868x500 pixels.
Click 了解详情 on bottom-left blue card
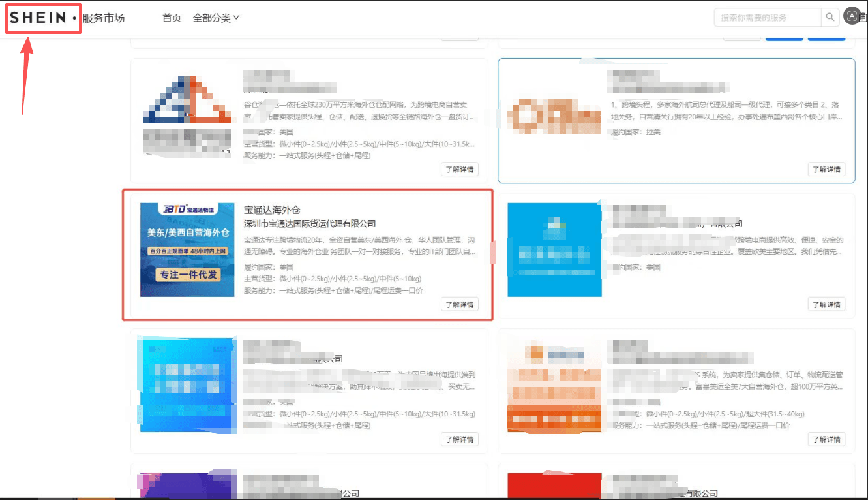[460, 439]
